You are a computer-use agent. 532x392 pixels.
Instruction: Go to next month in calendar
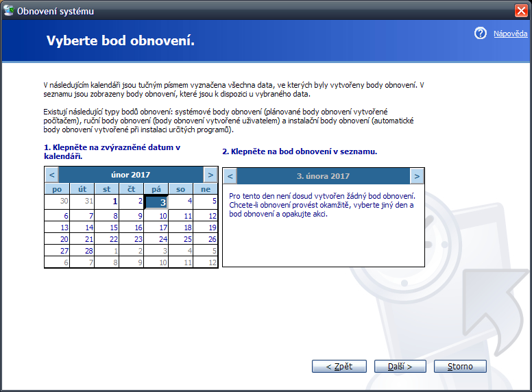210,175
